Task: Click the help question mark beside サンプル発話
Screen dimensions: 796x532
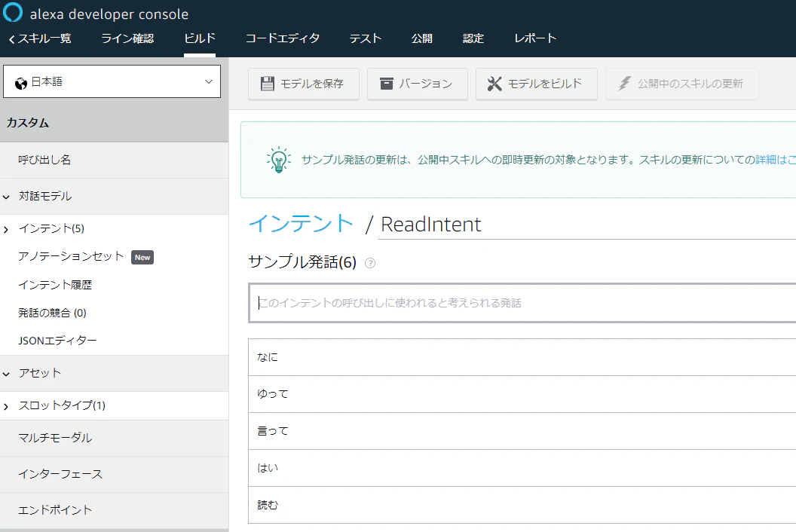Action: pyautogui.click(x=370, y=263)
